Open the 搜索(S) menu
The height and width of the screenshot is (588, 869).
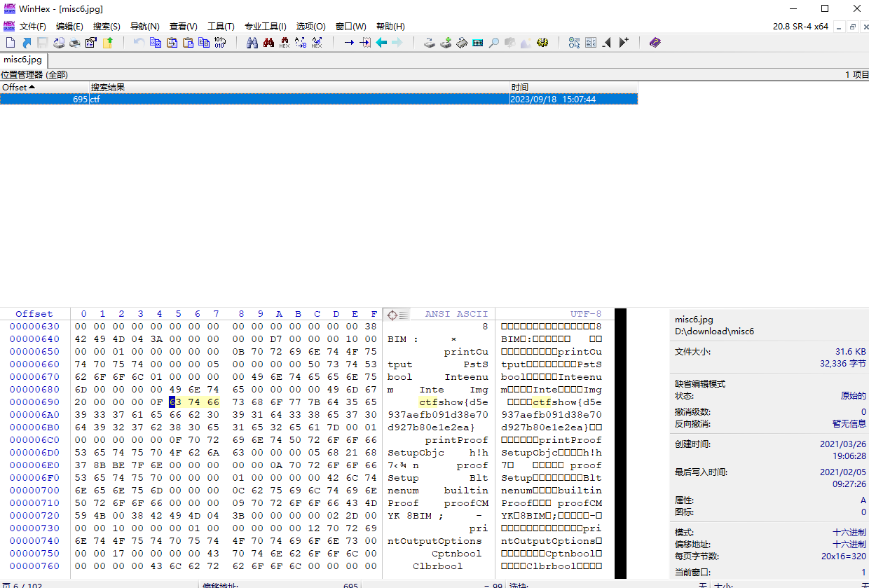tap(107, 27)
